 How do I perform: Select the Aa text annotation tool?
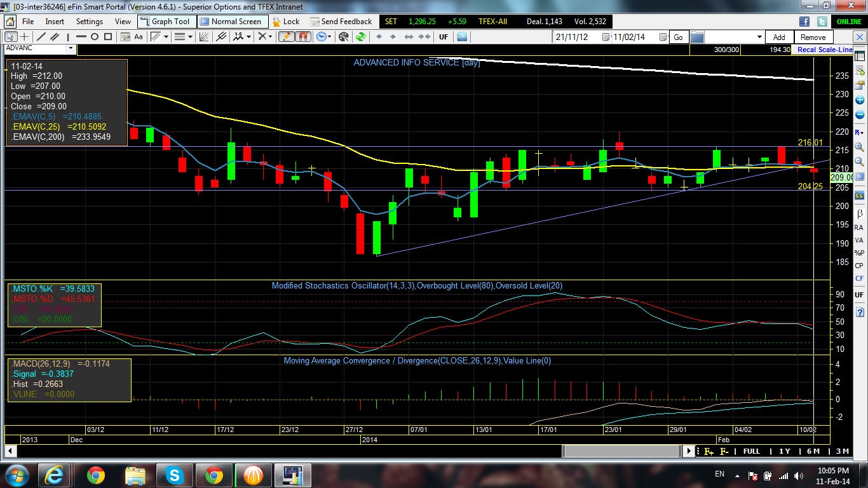pyautogui.click(x=139, y=37)
